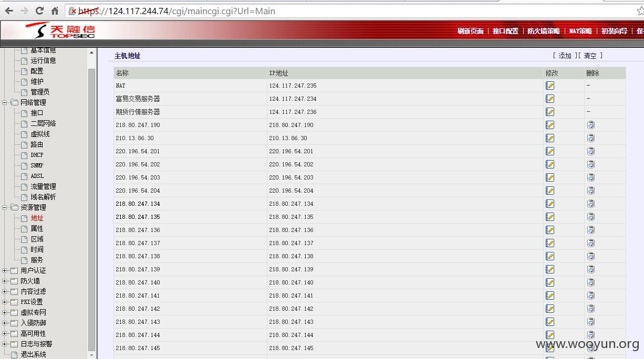Collapse the 资源管理 tree folder

point(5,207)
